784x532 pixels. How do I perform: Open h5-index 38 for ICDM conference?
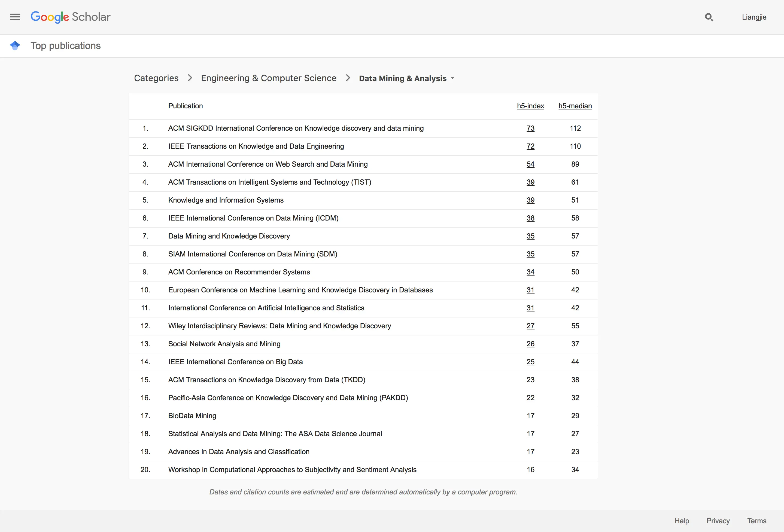point(530,218)
